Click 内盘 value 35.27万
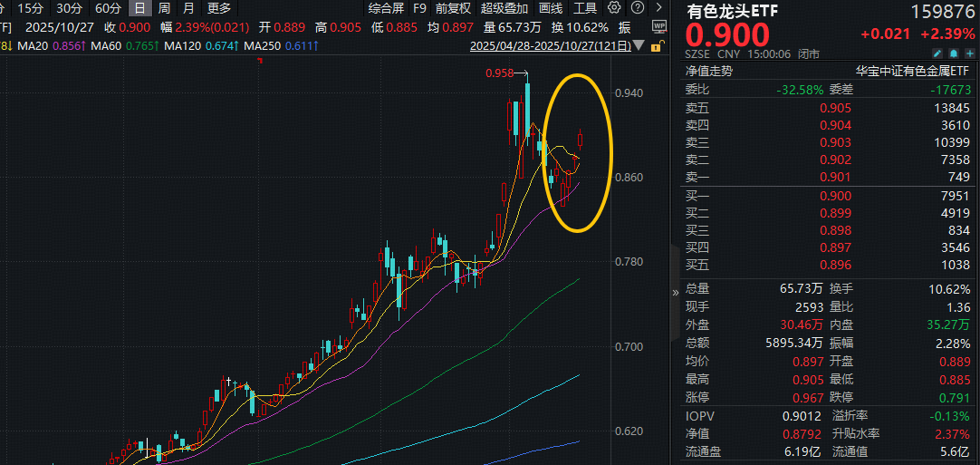The image size is (980, 465). (948, 325)
